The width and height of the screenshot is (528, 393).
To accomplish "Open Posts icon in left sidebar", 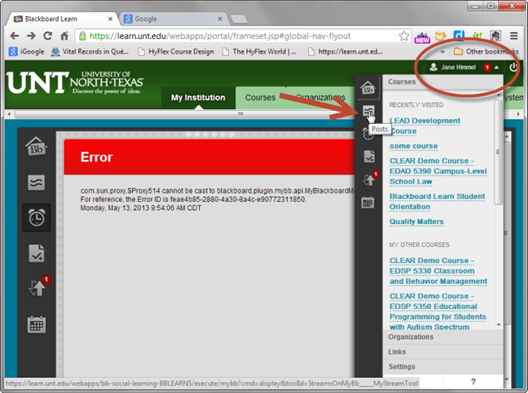I will pos(36,183).
